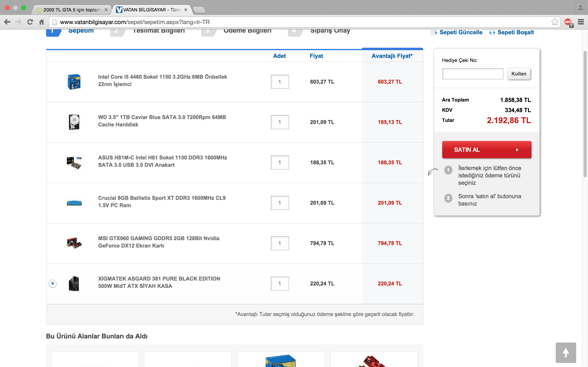The height and width of the screenshot is (367, 588).
Task: Click the scroll-to-top arrow button
Action: point(566,353)
